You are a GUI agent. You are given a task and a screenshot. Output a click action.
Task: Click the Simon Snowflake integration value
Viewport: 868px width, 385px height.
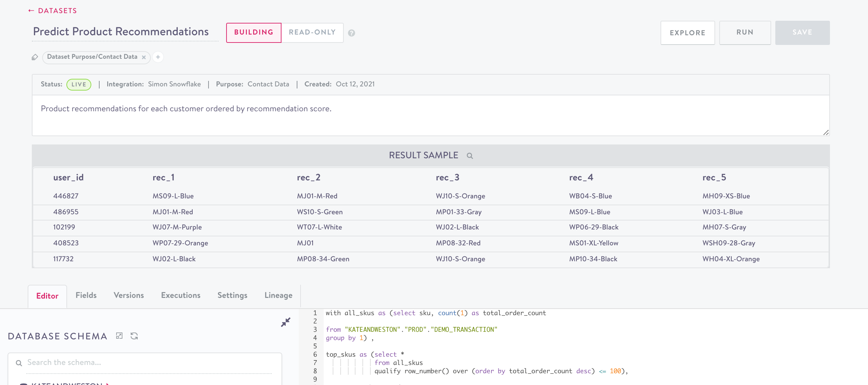(x=174, y=84)
